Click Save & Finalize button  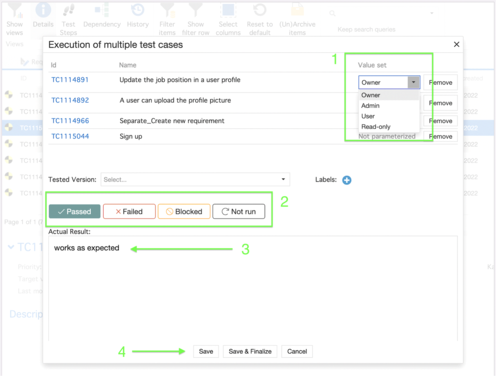(250, 351)
